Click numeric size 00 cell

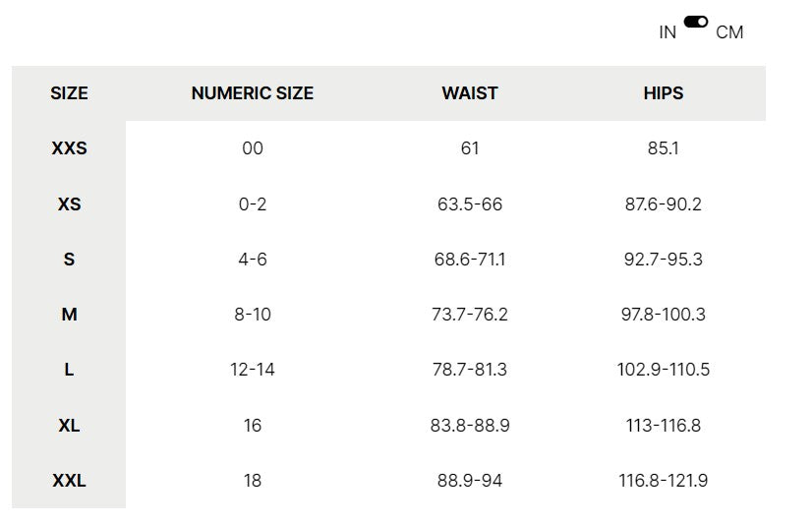pos(253,148)
